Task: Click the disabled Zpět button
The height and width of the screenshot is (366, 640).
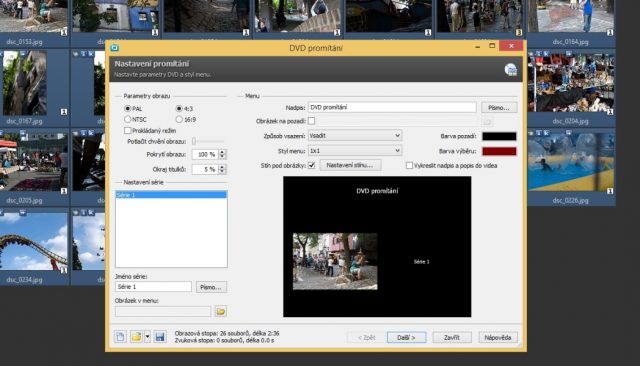Action: click(x=366, y=337)
